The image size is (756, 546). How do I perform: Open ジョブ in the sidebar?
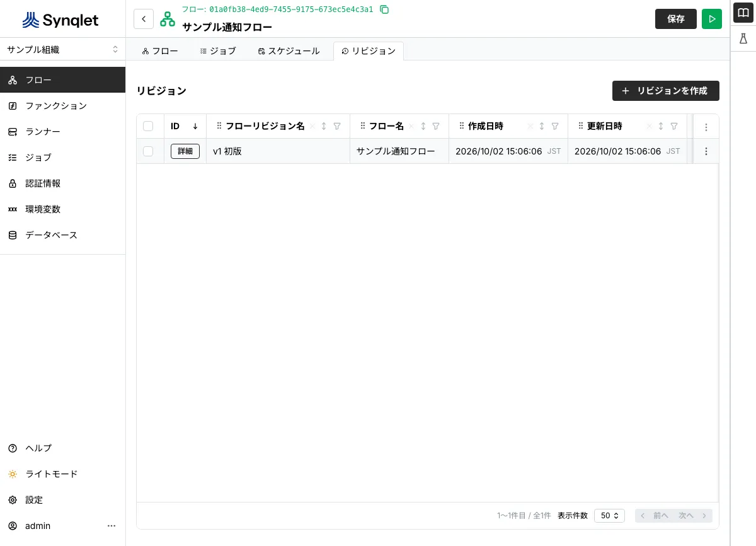[62, 158]
